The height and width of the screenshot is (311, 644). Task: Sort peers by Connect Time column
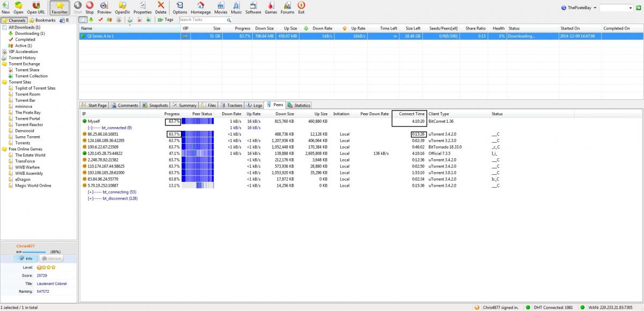pos(412,114)
